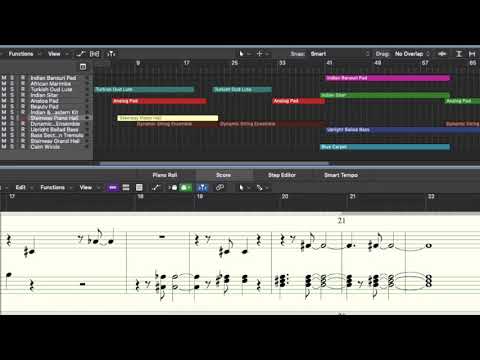Toggle the blue catch playhead icon in score editor

click(x=202, y=188)
